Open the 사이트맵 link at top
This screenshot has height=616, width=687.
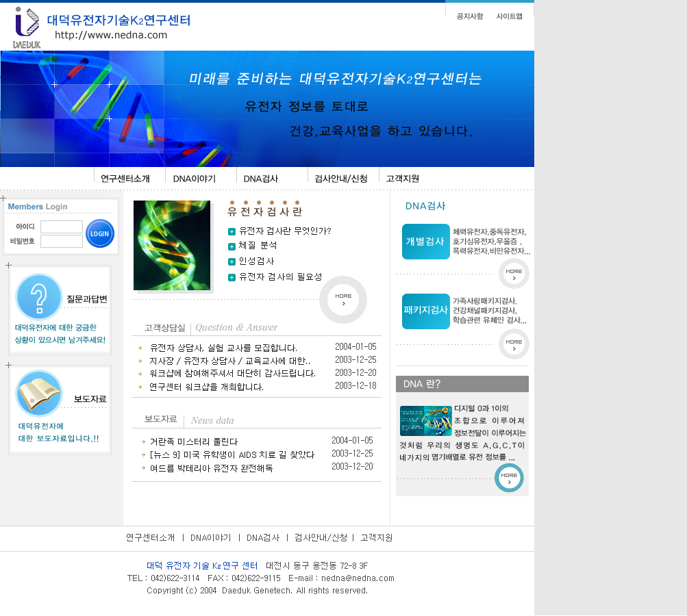point(509,16)
